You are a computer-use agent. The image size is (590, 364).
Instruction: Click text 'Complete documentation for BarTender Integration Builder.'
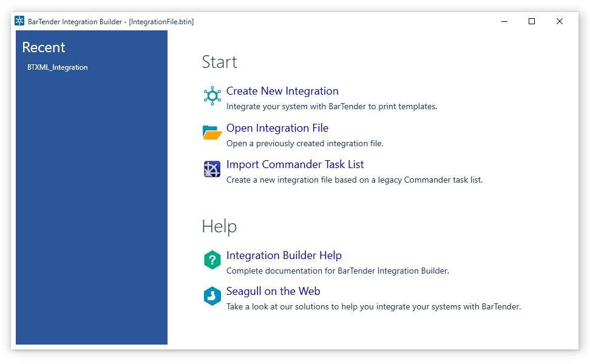click(x=337, y=271)
